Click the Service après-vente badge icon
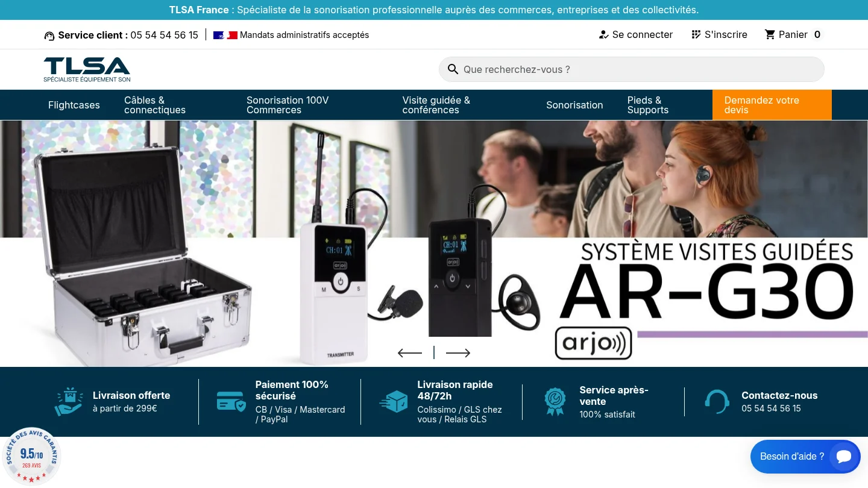This screenshot has width=868, height=488. pyautogui.click(x=555, y=402)
